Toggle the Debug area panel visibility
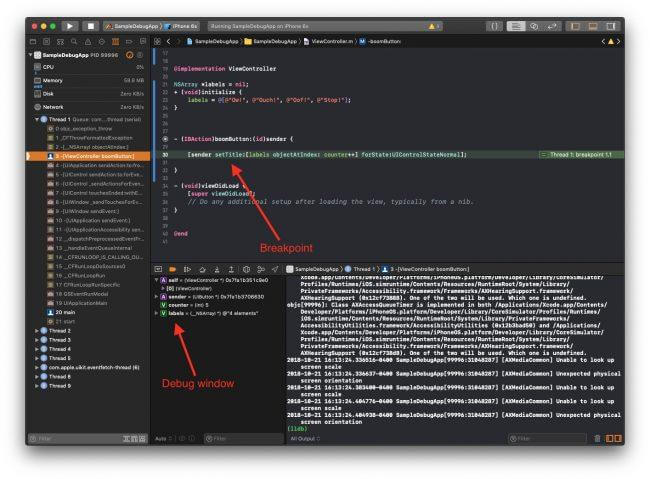The height and width of the screenshot is (479, 650). (593, 26)
